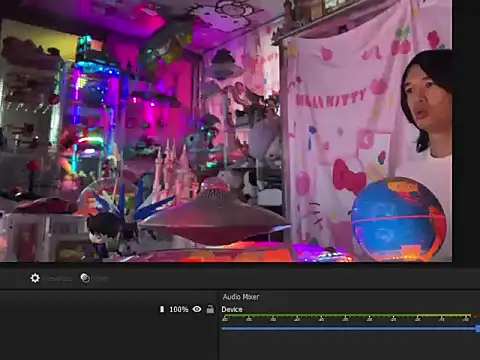Click the blurred Filters text label
This screenshot has height=360, width=480.
[x=100, y=278]
